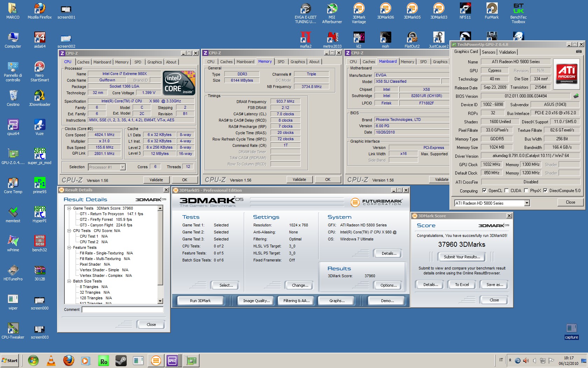Launch the Core Temp desktop shortcut
The image size is (588, 368).
[13, 185]
